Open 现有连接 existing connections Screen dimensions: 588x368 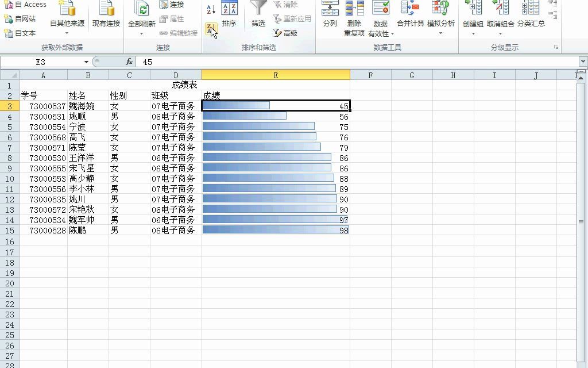pyautogui.click(x=106, y=17)
